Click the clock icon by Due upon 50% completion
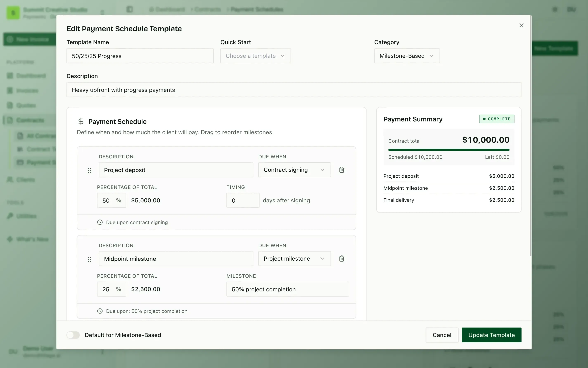Screen dimensions: 588x368 (100, 311)
